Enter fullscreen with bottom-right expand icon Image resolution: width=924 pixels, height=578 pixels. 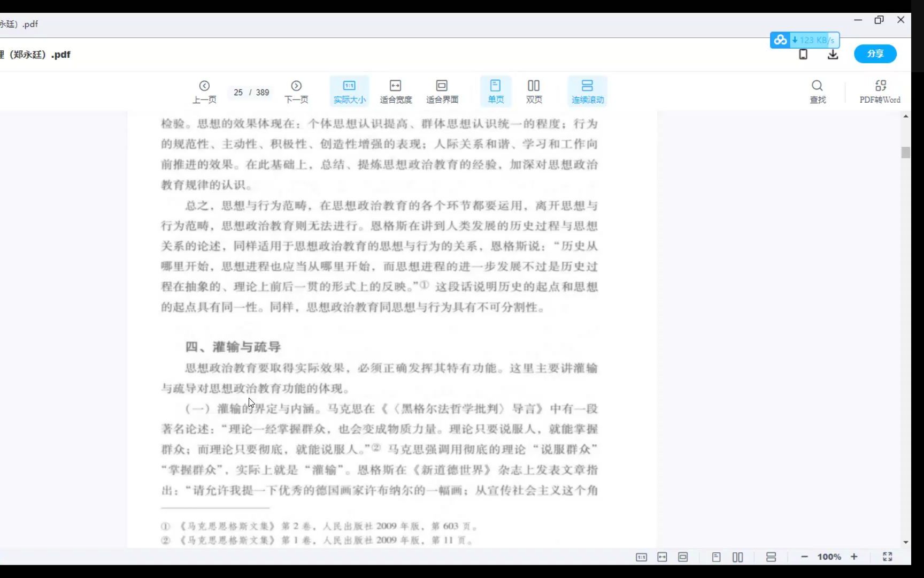pyautogui.click(x=887, y=557)
